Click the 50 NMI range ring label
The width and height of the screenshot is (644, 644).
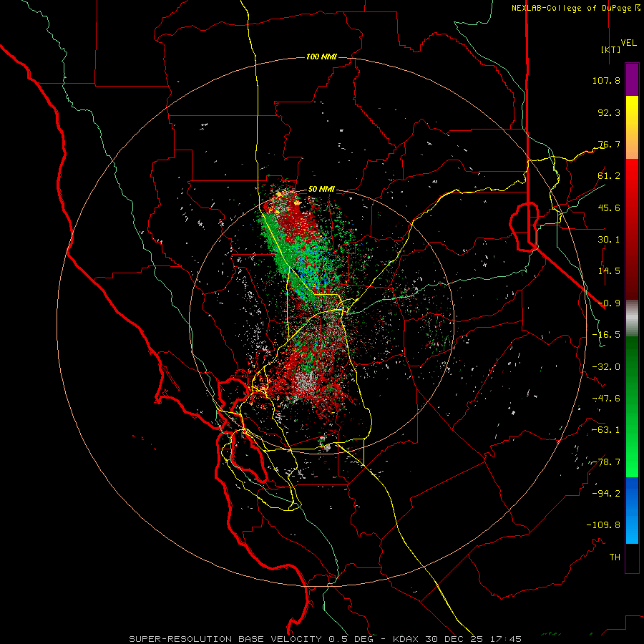point(321,189)
